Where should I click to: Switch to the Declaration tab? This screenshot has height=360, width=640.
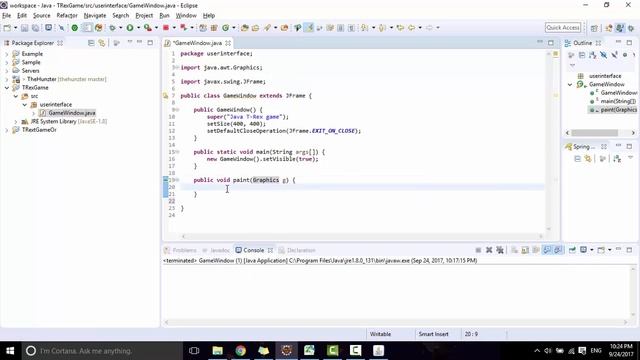297,250
